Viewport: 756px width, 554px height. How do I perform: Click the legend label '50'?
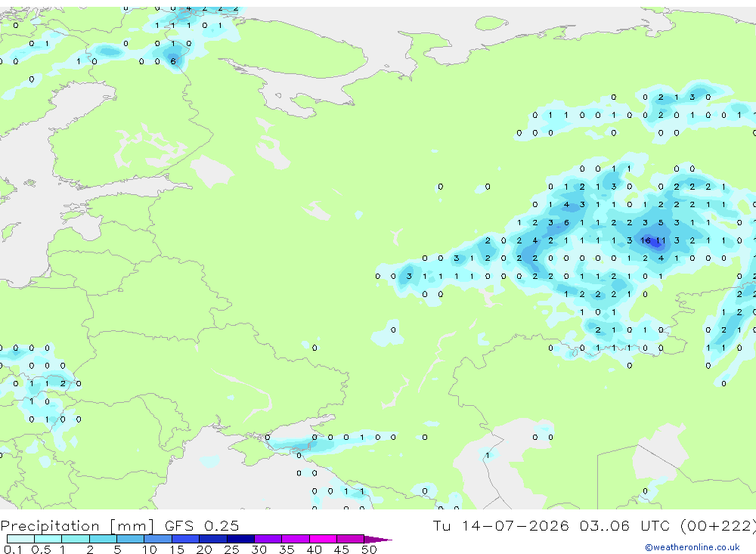point(369,549)
